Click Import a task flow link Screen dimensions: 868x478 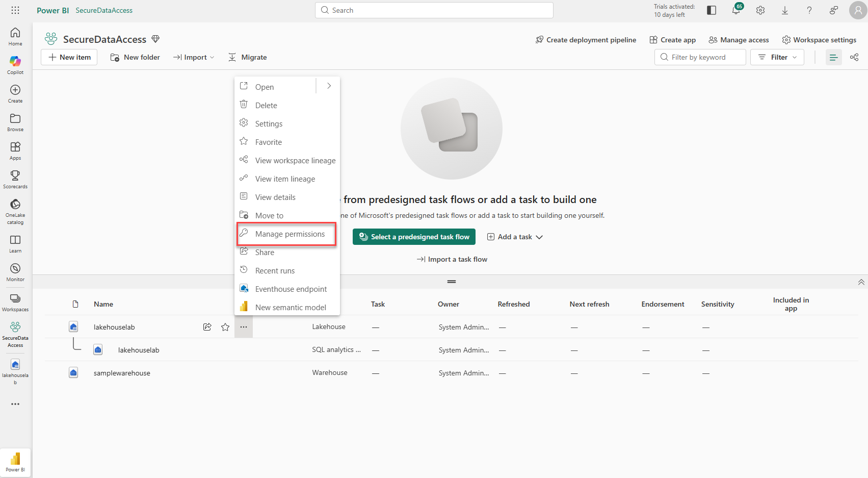click(452, 259)
